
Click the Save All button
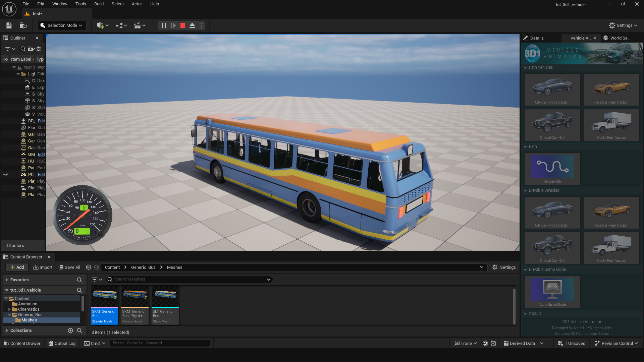[x=69, y=267]
